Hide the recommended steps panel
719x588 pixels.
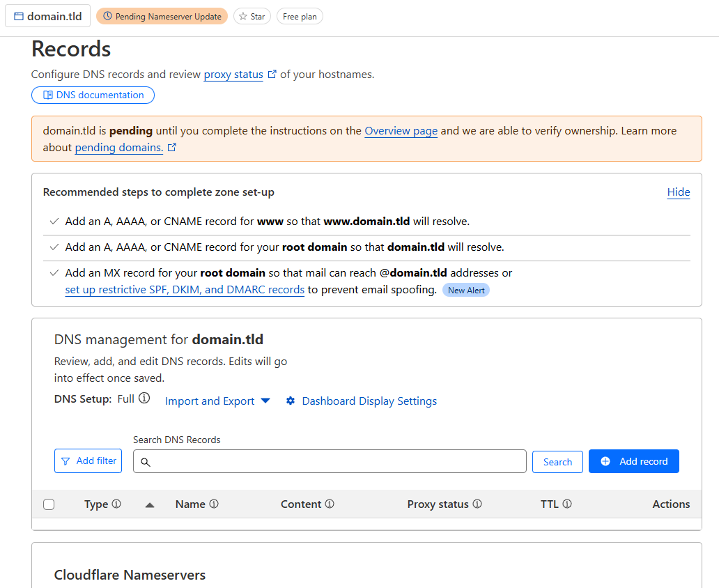pos(679,192)
